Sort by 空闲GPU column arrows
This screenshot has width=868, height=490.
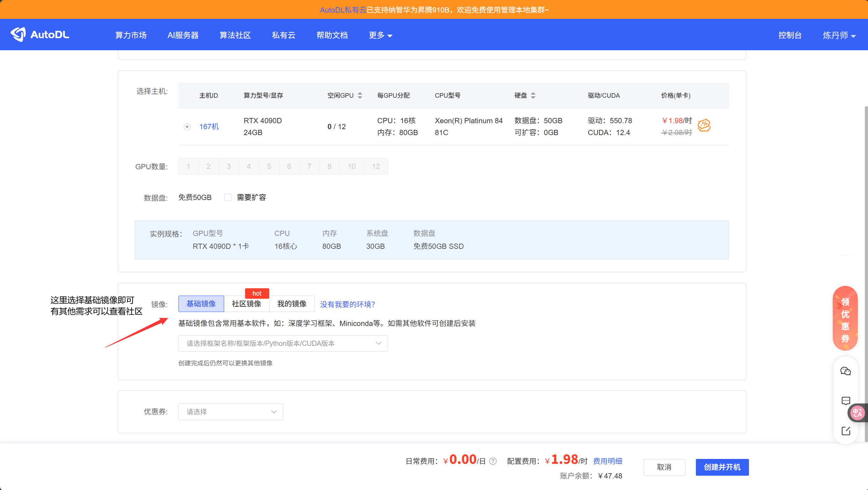coord(360,95)
